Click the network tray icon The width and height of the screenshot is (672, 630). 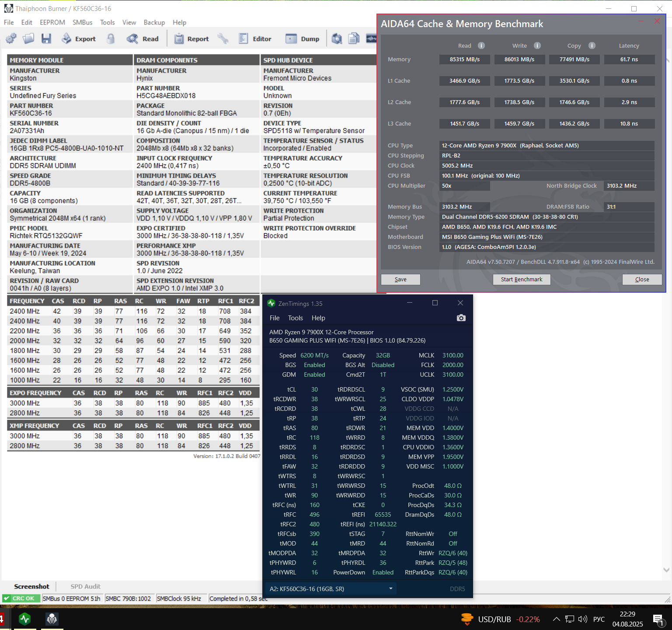click(570, 619)
